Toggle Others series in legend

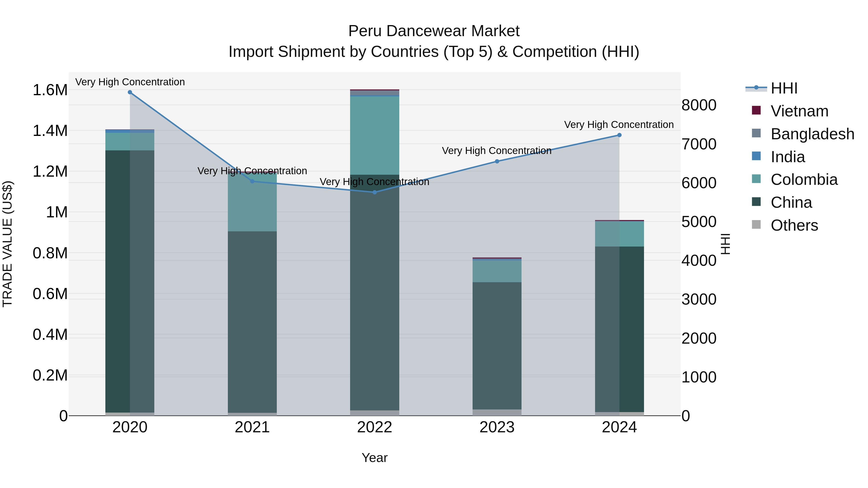pos(785,225)
